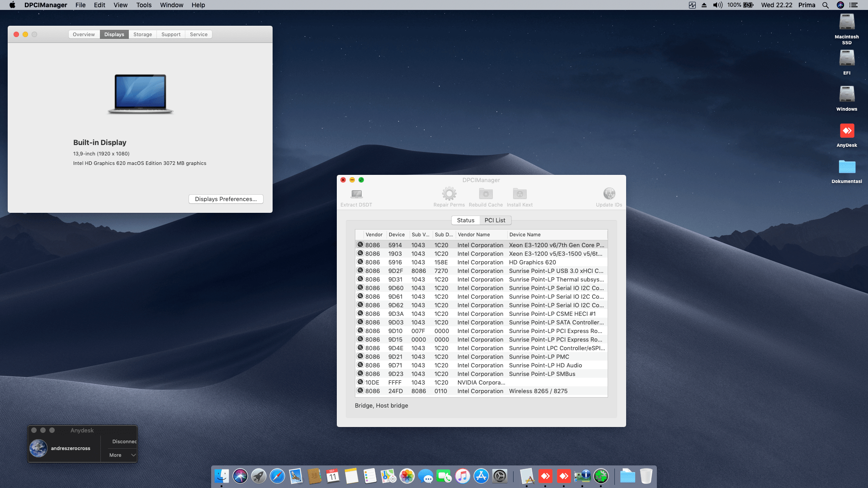Open System Preferences from the Dock
This screenshot has width=868, height=488.
(500, 476)
